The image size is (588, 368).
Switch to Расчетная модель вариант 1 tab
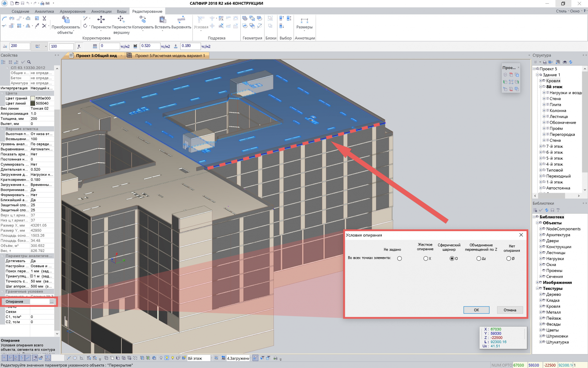click(170, 55)
